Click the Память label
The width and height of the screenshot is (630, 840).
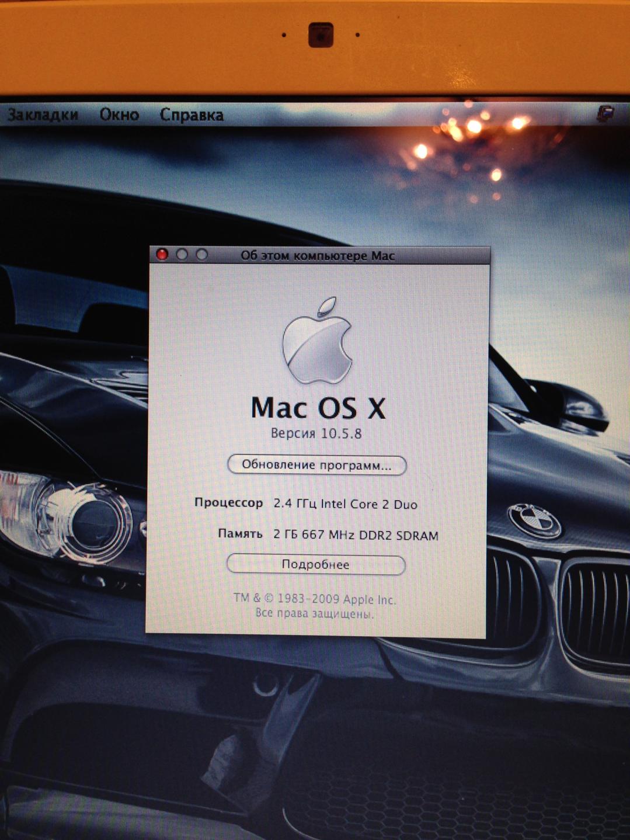tap(240, 533)
